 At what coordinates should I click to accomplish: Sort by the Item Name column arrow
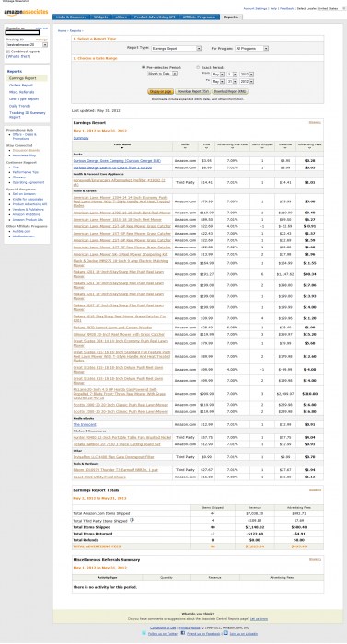pyautogui.click(x=122, y=148)
